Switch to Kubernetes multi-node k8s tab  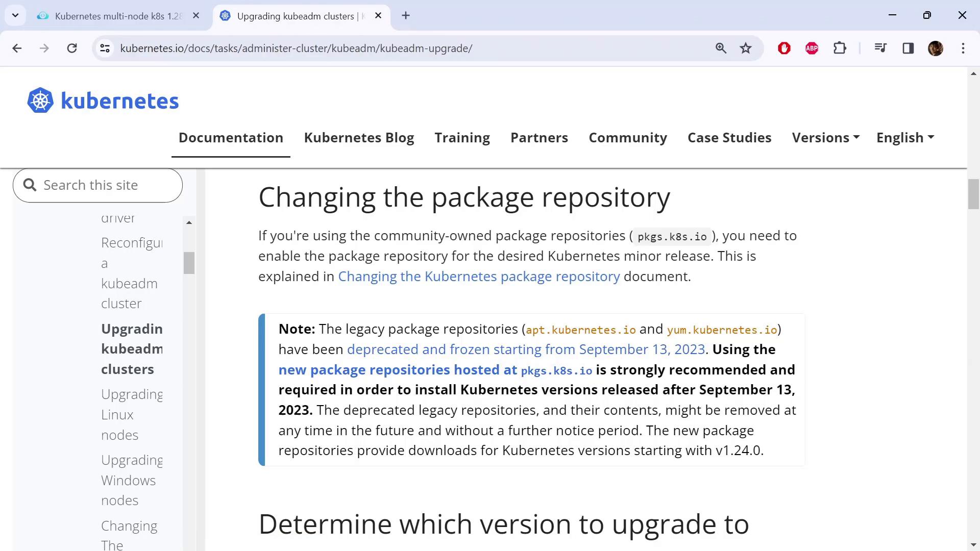pos(118,16)
